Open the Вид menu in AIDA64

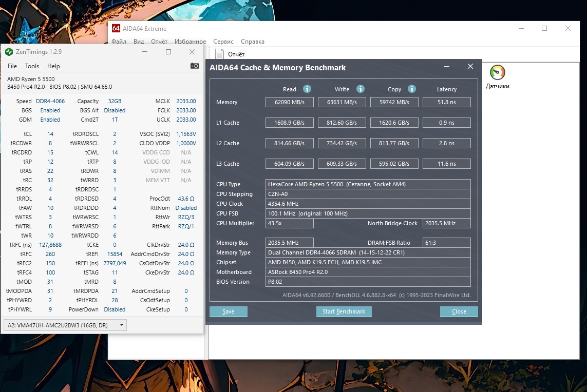point(139,41)
